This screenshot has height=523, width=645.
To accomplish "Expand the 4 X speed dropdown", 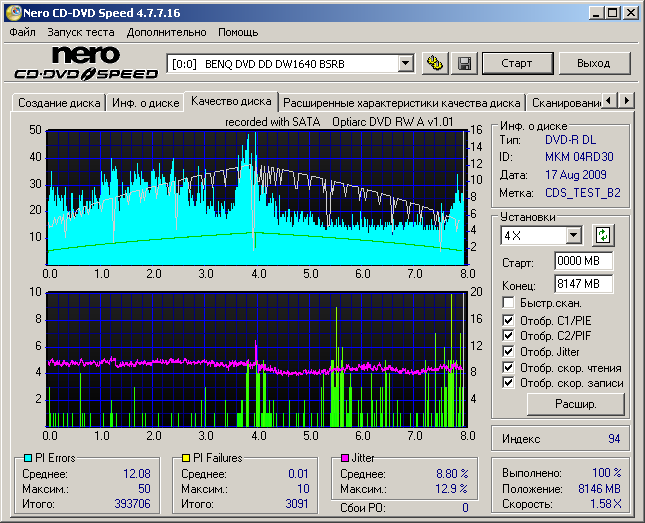I will [x=573, y=236].
